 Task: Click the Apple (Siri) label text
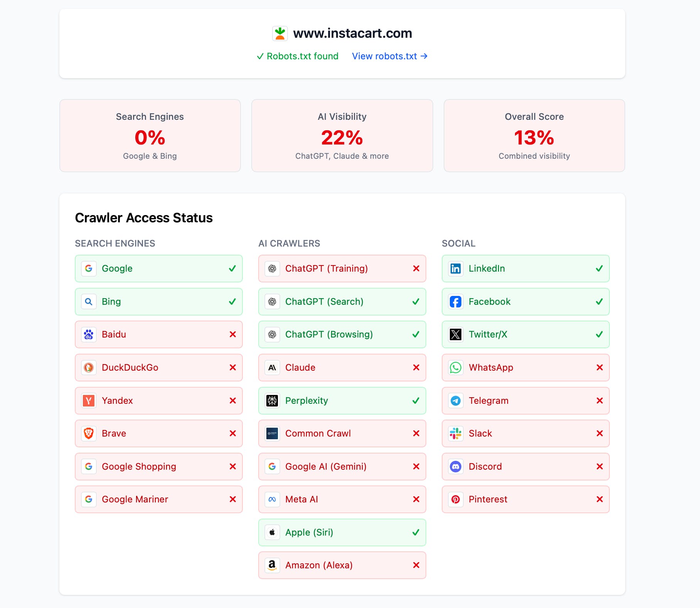tap(309, 532)
